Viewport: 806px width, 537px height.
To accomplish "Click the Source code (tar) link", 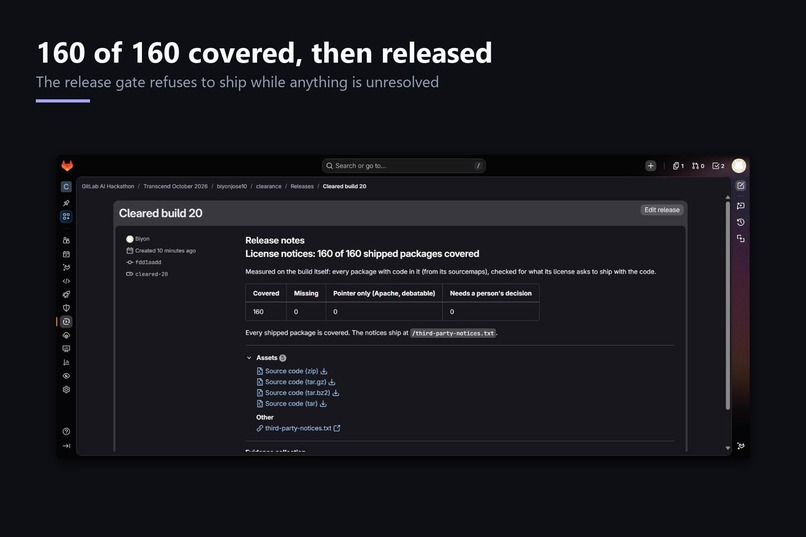I will point(291,403).
